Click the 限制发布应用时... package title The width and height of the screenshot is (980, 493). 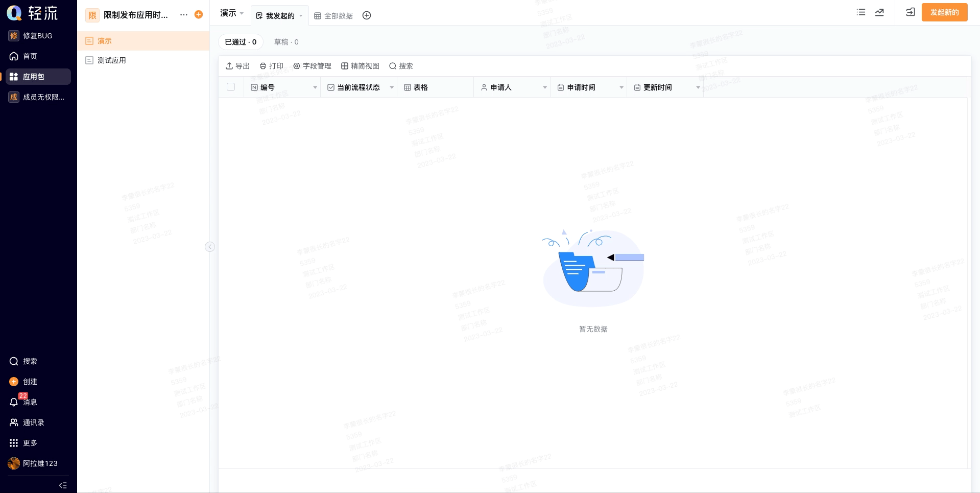136,15
